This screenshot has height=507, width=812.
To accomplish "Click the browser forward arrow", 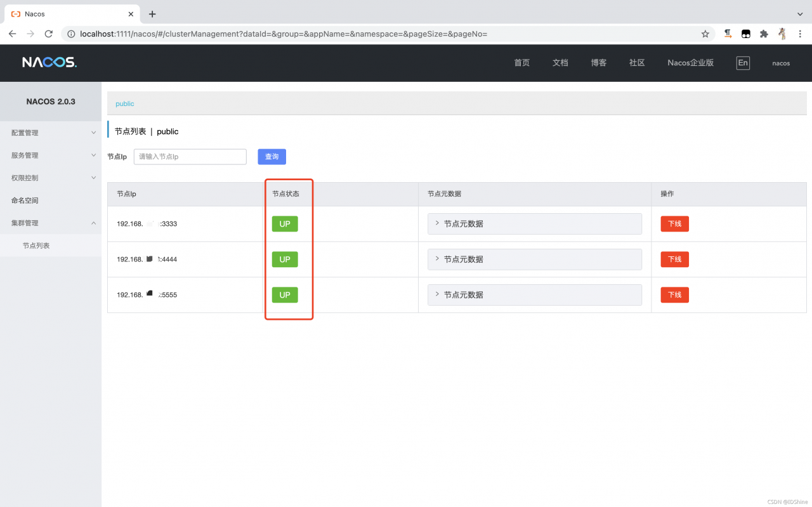I will (x=30, y=34).
